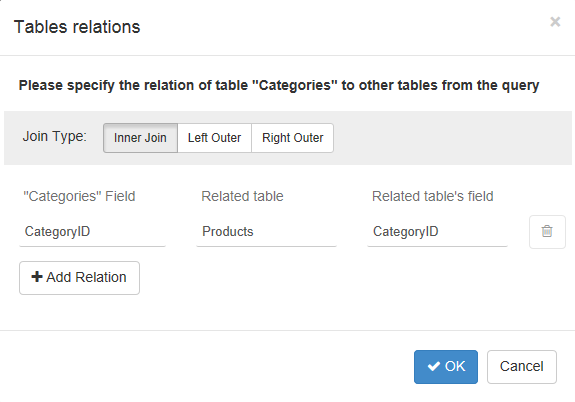575x402 pixels.
Task: Click the checkmark icon on OK button
Action: click(x=434, y=366)
